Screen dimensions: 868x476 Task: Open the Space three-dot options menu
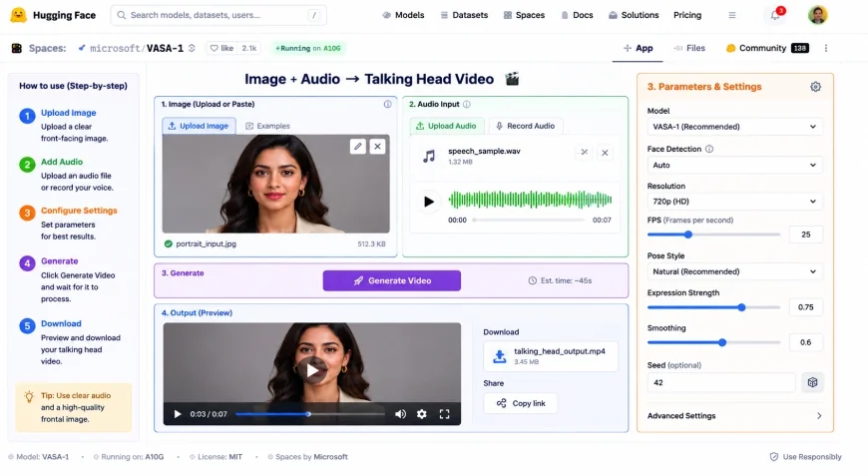(x=826, y=48)
